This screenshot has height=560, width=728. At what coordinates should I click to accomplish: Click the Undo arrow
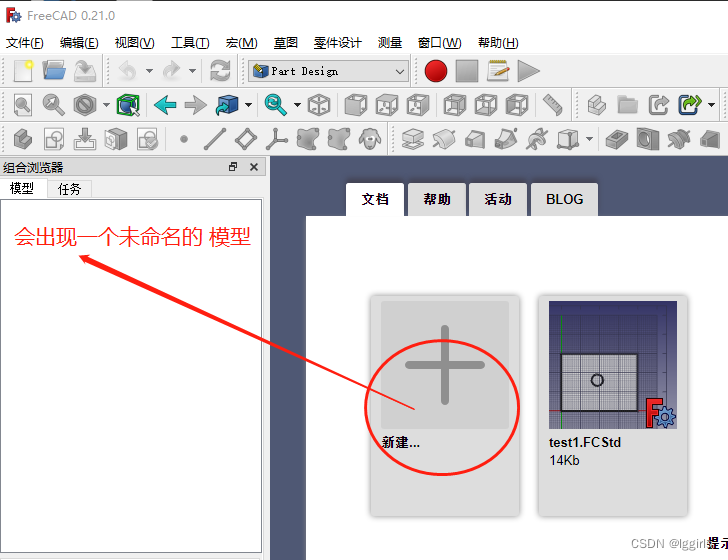(x=128, y=71)
